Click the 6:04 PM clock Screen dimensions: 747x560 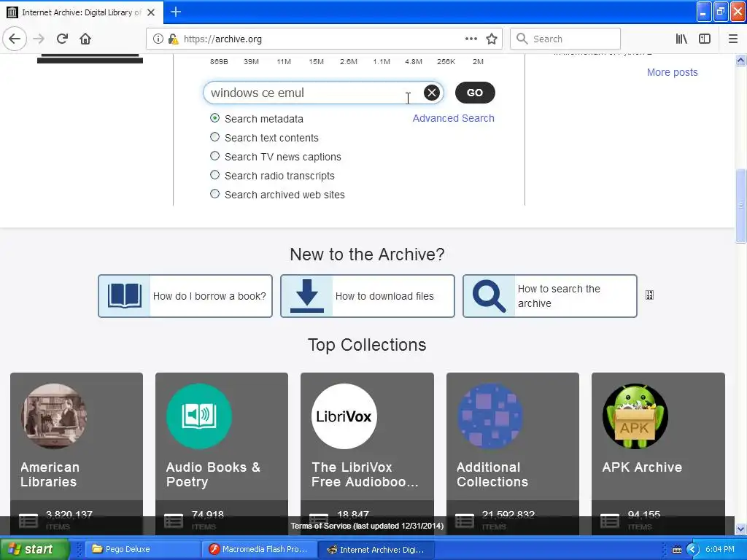point(719,550)
